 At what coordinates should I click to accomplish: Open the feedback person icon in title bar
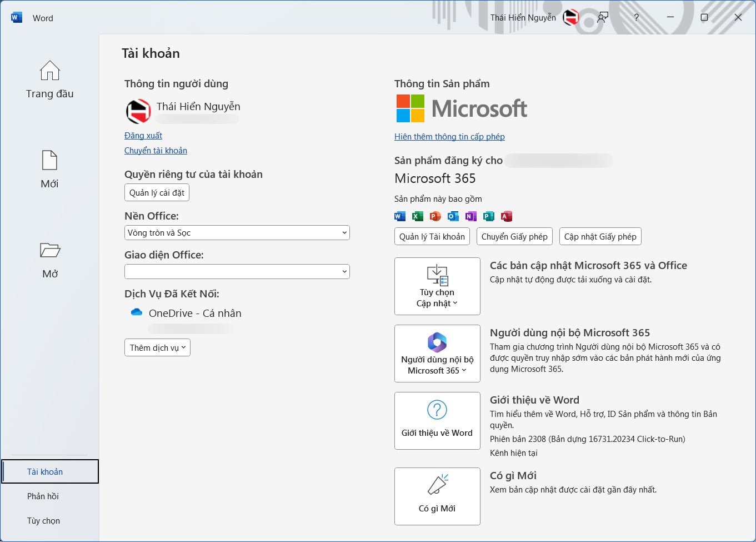coord(603,18)
